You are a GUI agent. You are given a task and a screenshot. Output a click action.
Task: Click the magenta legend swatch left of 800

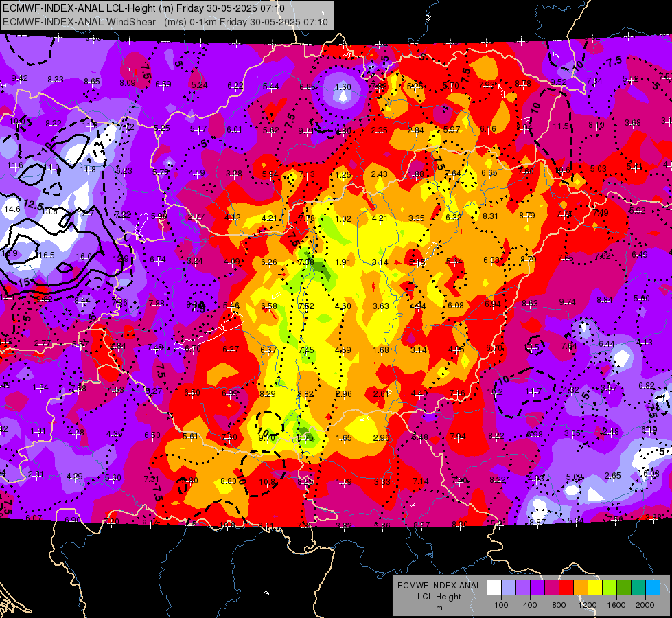pos(552,587)
